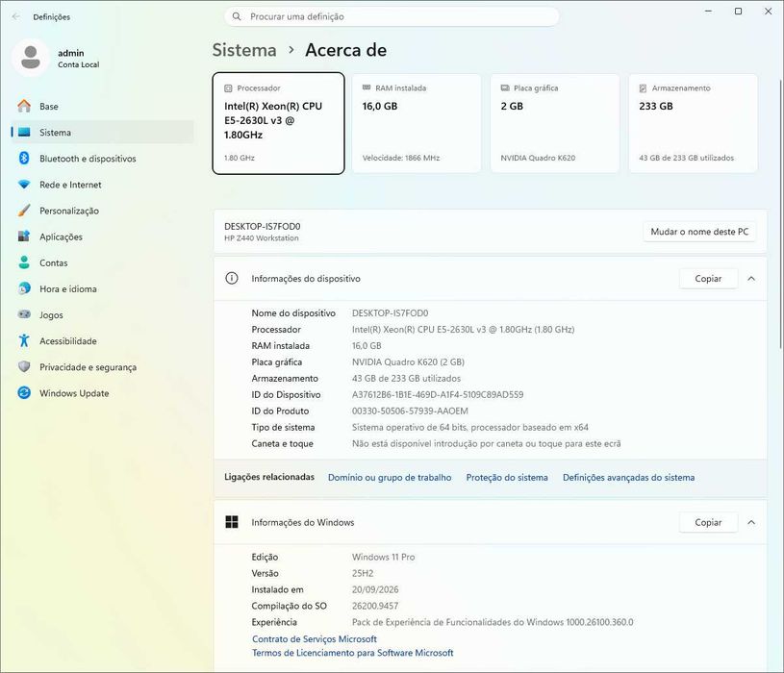784x673 pixels.
Task: Open Rede e Internet settings
Action: (x=103, y=185)
